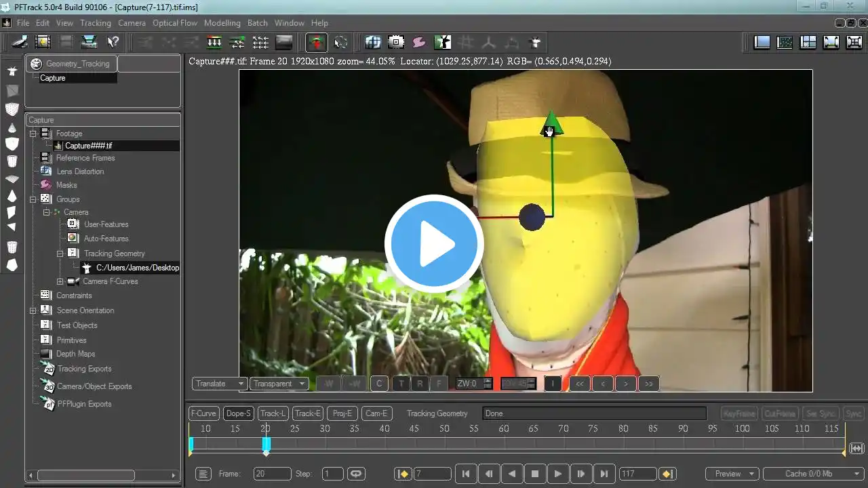Image resolution: width=868 pixels, height=488 pixels.
Task: Open the Tracking menu
Action: [x=96, y=23]
